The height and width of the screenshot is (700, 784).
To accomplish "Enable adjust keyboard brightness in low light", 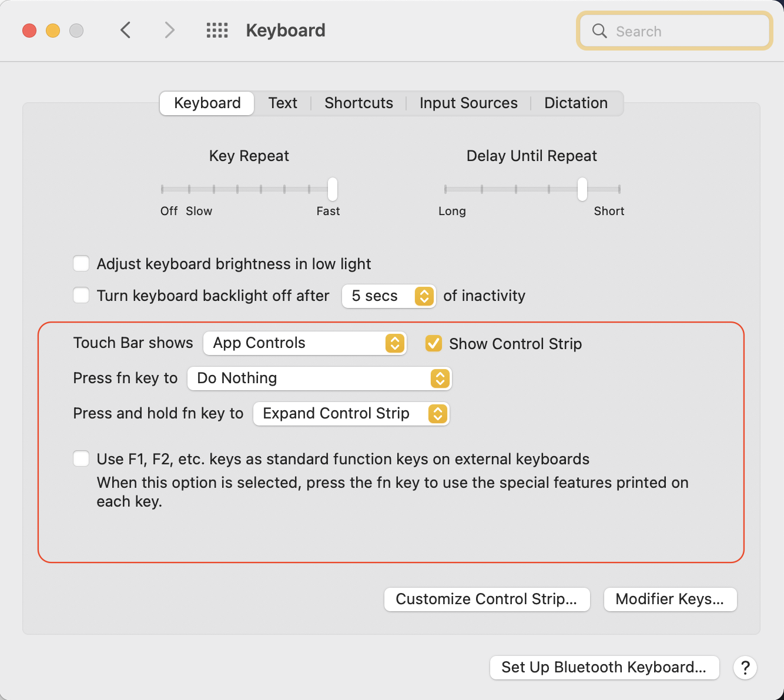I will (81, 264).
